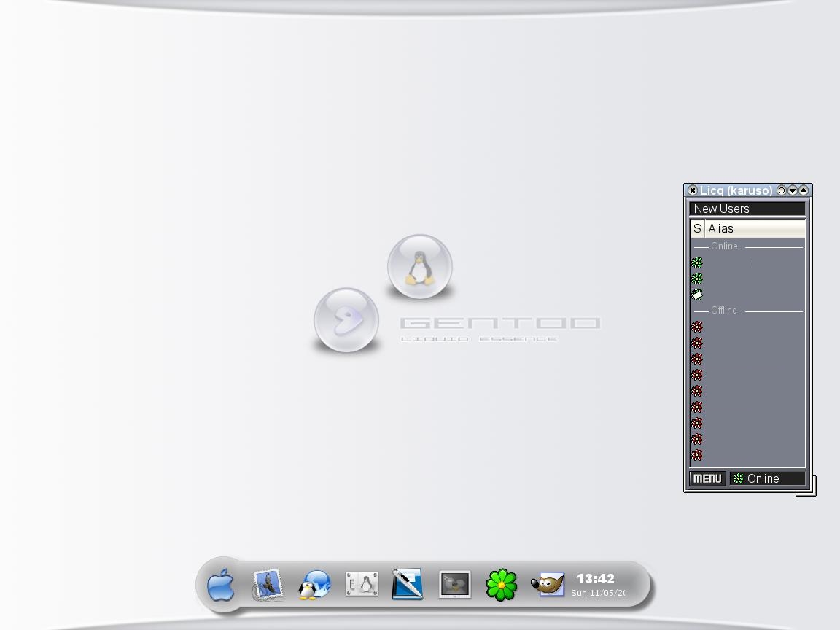
Task: Open the Licq MENU button
Action: point(708,478)
